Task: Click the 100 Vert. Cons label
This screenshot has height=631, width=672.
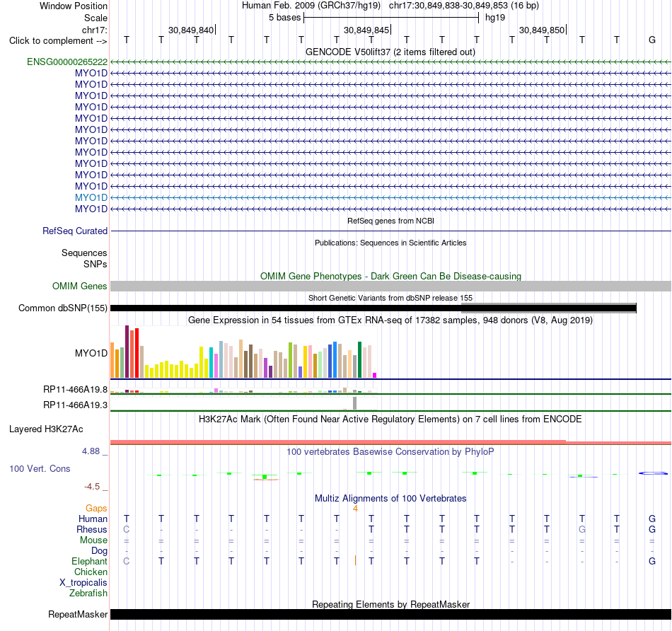Action: click(40, 468)
